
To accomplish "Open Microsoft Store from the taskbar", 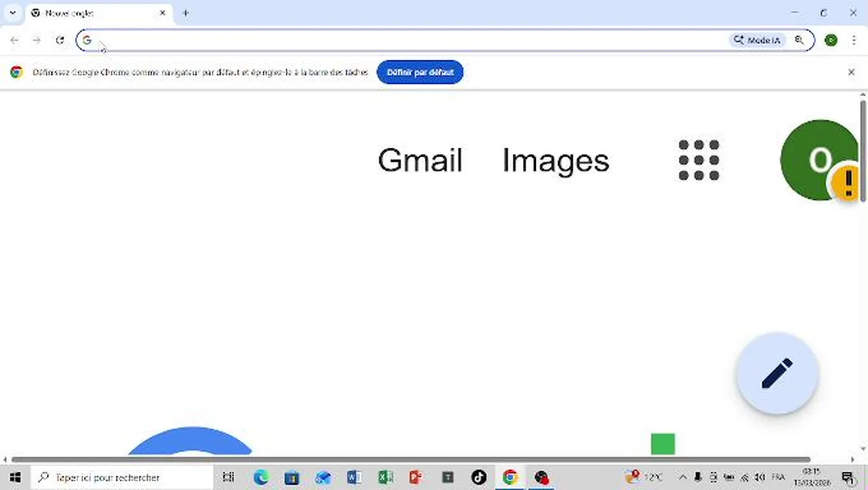I will 292,477.
